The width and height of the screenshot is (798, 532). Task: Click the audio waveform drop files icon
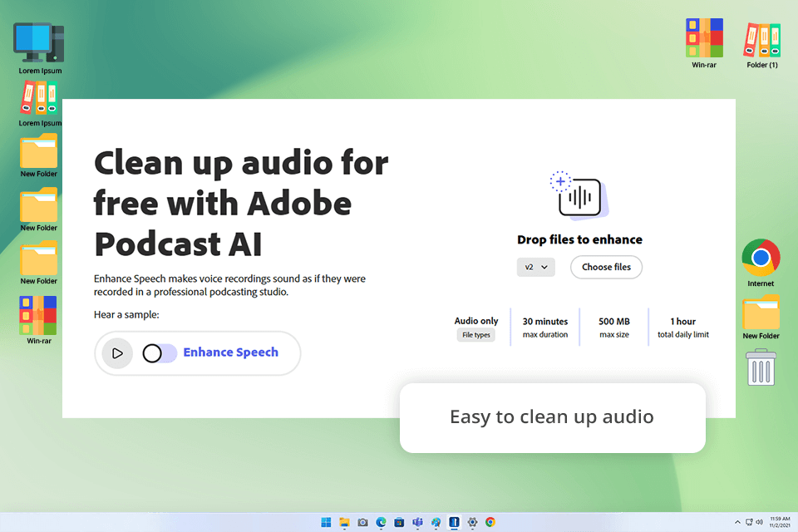tap(579, 196)
